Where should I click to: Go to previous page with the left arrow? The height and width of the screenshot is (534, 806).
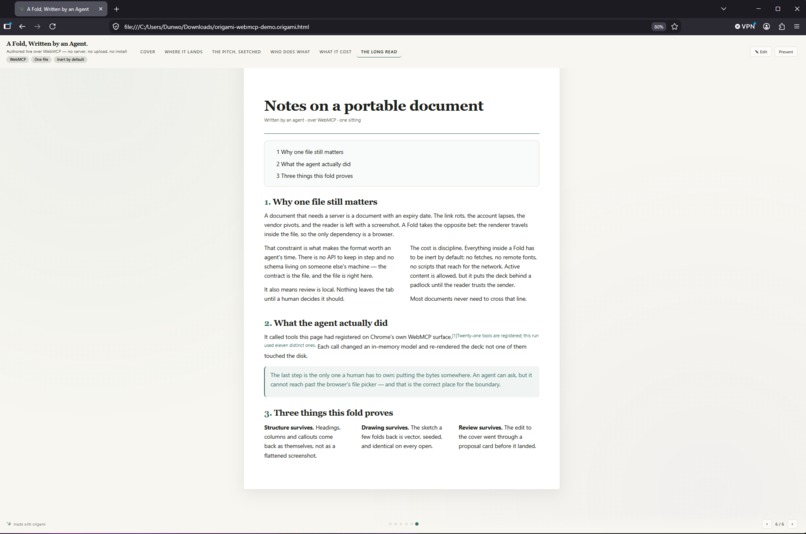pos(767,524)
